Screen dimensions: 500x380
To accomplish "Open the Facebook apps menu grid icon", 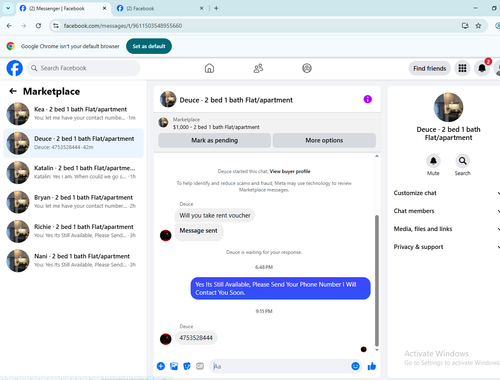I will tap(462, 68).
